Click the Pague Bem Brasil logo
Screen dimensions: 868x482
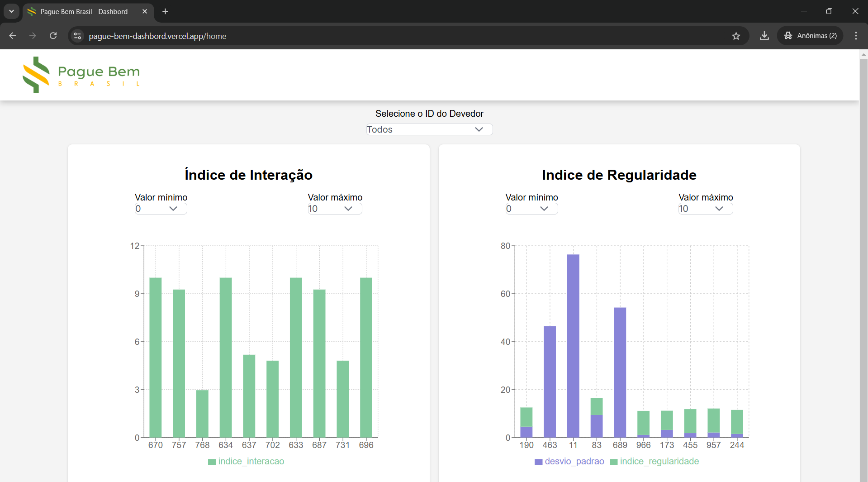click(x=81, y=75)
